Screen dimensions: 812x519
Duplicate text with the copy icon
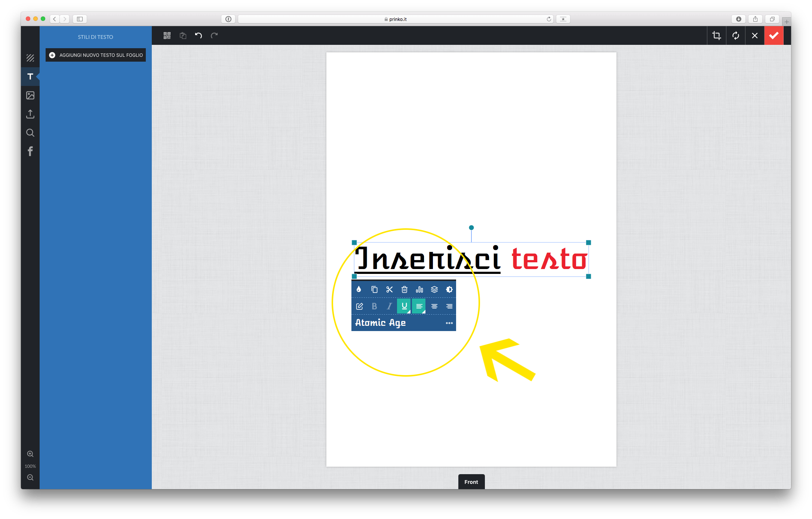(x=374, y=289)
